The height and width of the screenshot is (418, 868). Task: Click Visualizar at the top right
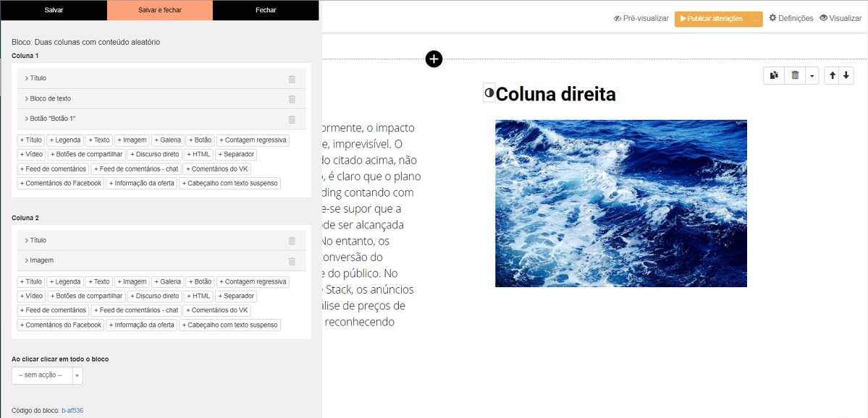pos(840,19)
